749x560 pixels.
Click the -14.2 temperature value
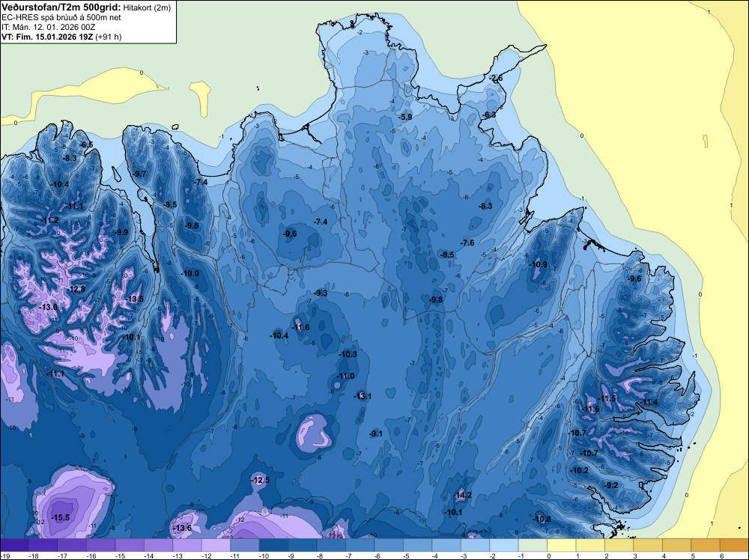click(x=462, y=495)
